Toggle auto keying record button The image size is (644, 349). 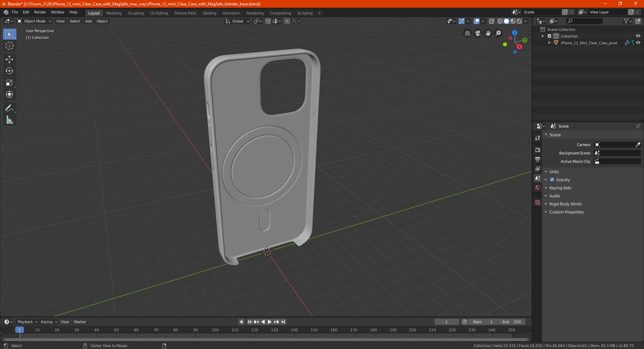(241, 322)
